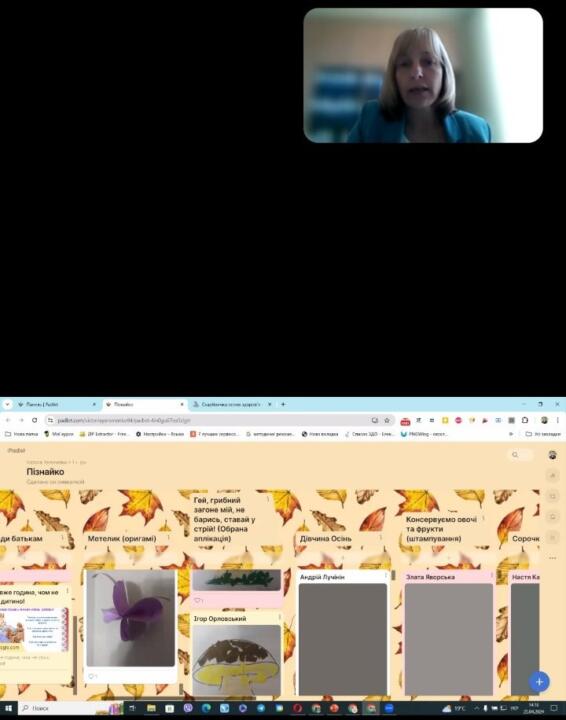Open the tab search chevron in Chrome
This screenshot has height=720, width=566.
[7, 404]
